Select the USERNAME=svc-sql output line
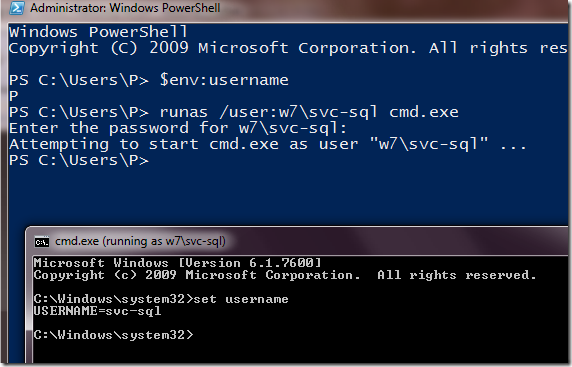Image resolution: width=572 pixels, height=367 pixels. point(97,311)
